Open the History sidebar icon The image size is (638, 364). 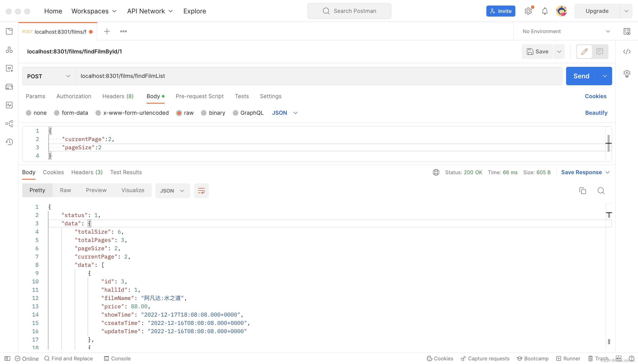[9, 142]
